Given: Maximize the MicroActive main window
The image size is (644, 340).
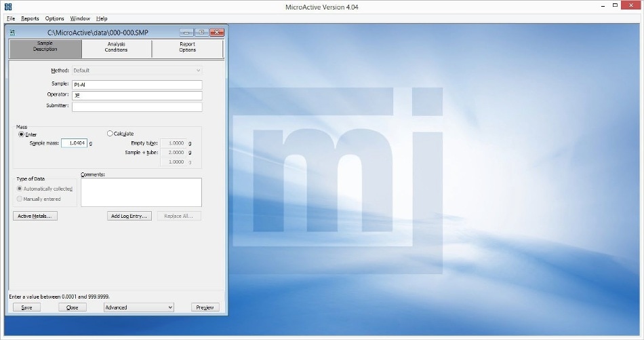Looking at the screenshot, I should [615, 5].
